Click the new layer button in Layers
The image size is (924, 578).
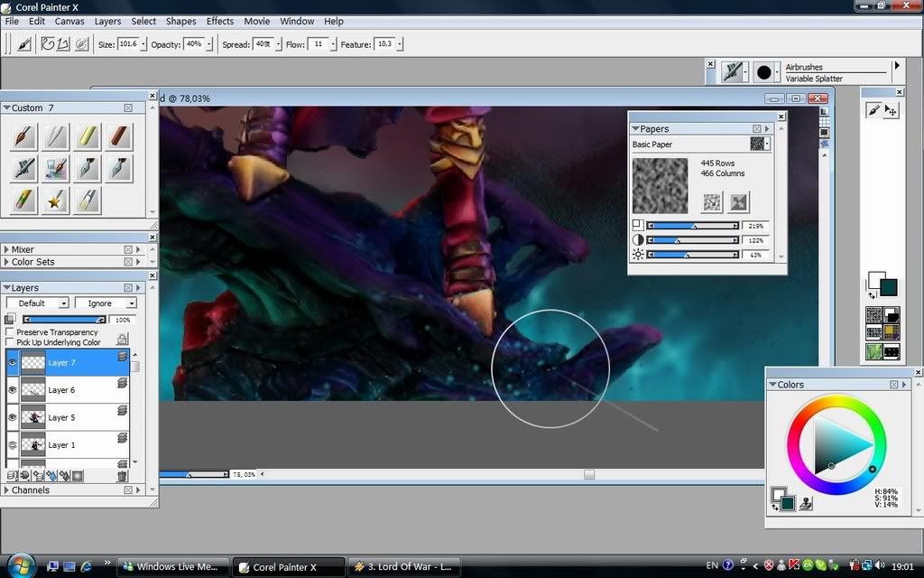point(38,475)
